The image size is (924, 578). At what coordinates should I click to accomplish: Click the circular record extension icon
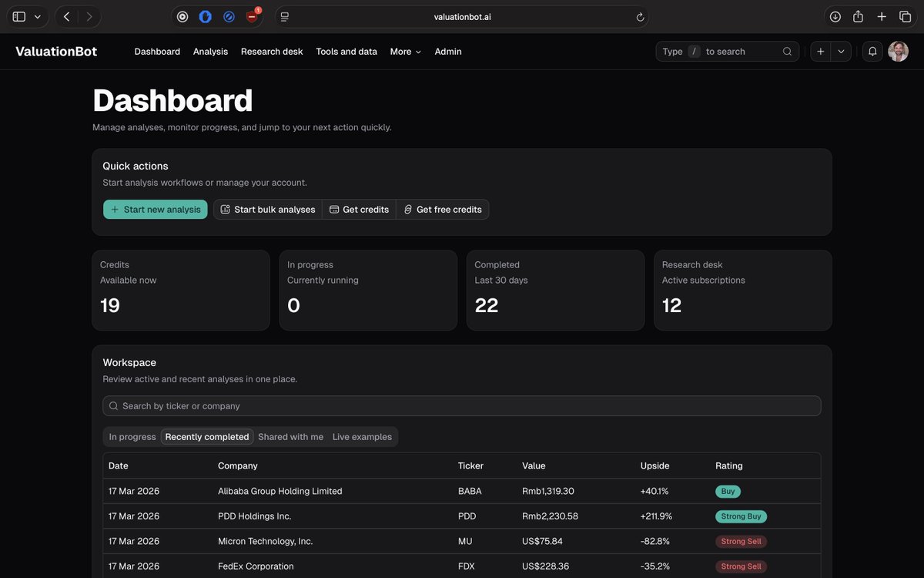tap(182, 16)
